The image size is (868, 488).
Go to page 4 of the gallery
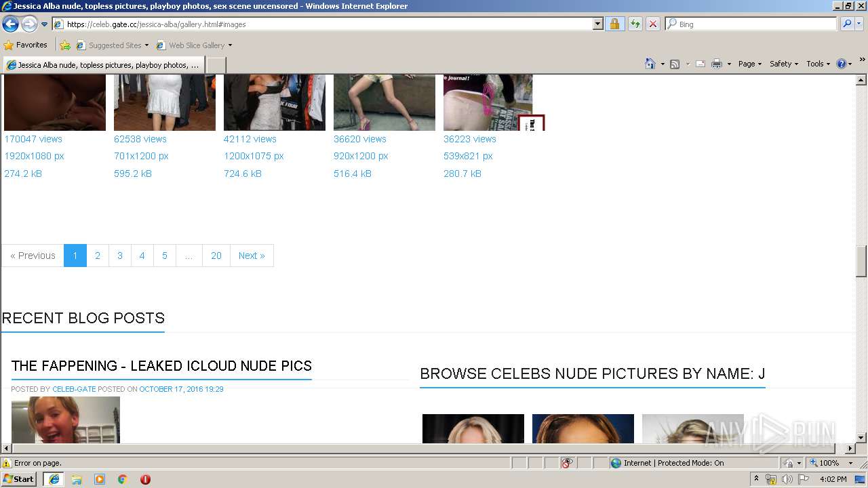(142, 256)
